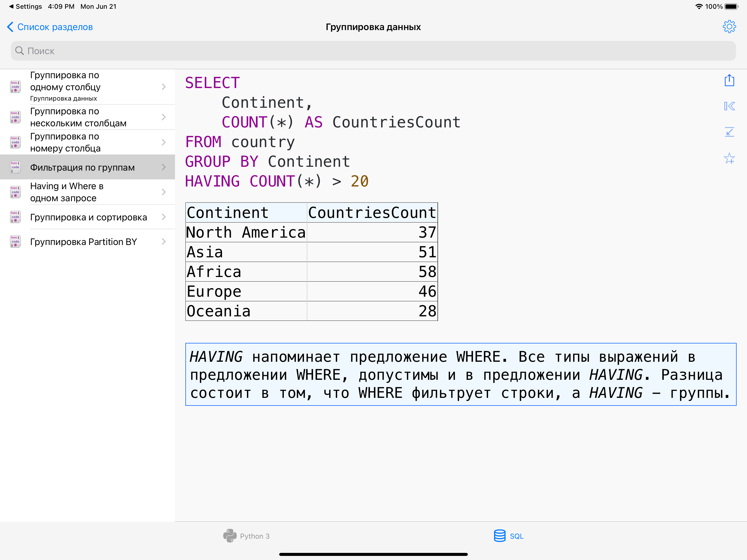This screenshot has height=560, width=747.
Task: Tap the share icon beside the code
Action: [729, 80]
